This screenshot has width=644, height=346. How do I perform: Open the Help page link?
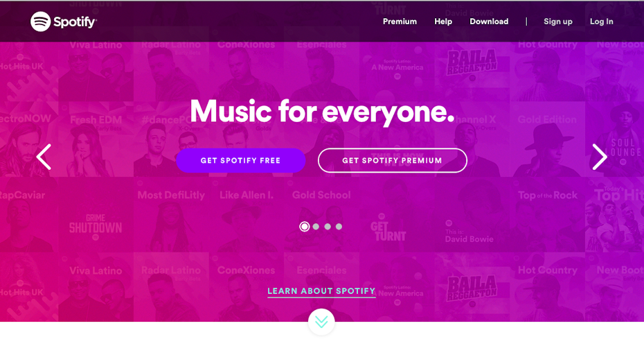pyautogui.click(x=443, y=21)
